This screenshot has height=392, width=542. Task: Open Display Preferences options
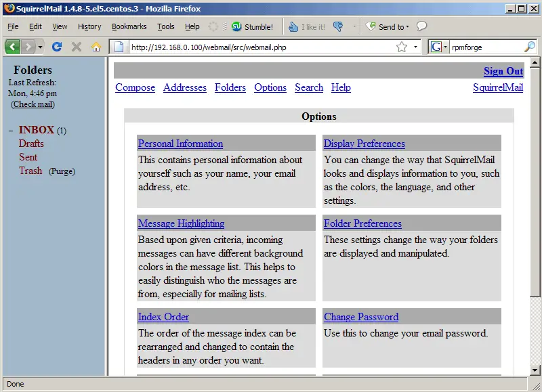[x=364, y=144]
